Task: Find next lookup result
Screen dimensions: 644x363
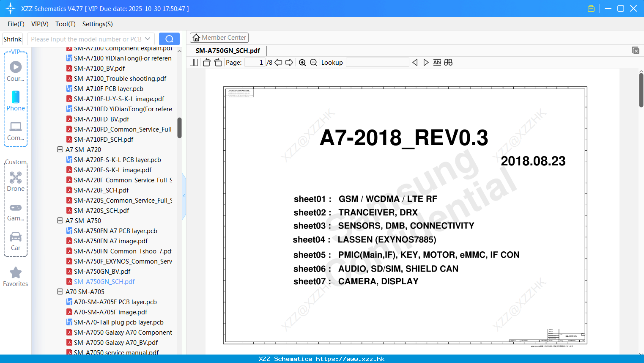Action: [x=426, y=62]
